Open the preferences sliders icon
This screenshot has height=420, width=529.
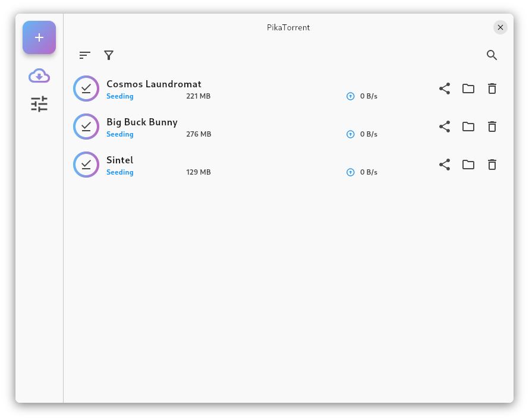tap(39, 104)
